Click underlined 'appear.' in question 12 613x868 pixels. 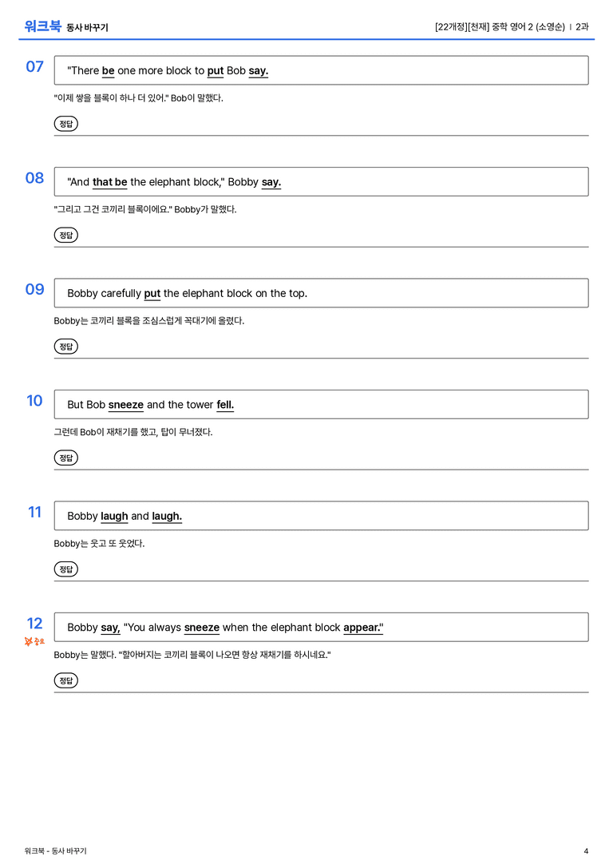coord(363,627)
